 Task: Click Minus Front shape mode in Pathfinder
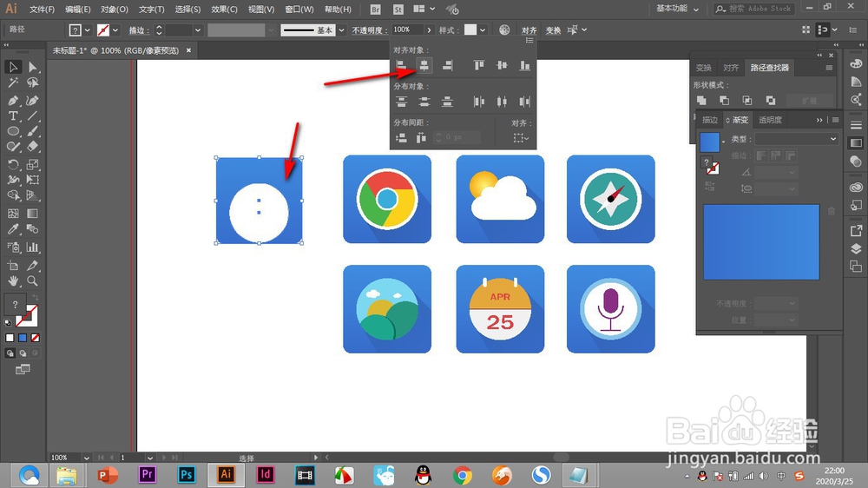(724, 100)
